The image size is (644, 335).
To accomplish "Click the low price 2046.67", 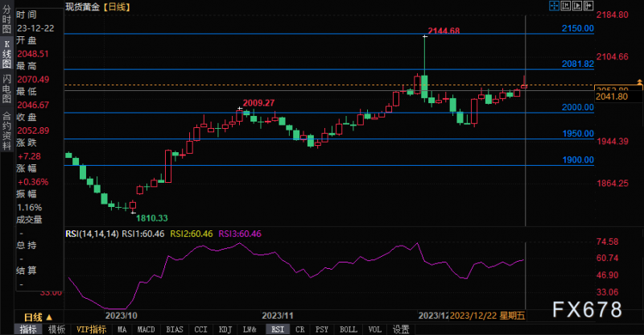I will pyautogui.click(x=33, y=105).
